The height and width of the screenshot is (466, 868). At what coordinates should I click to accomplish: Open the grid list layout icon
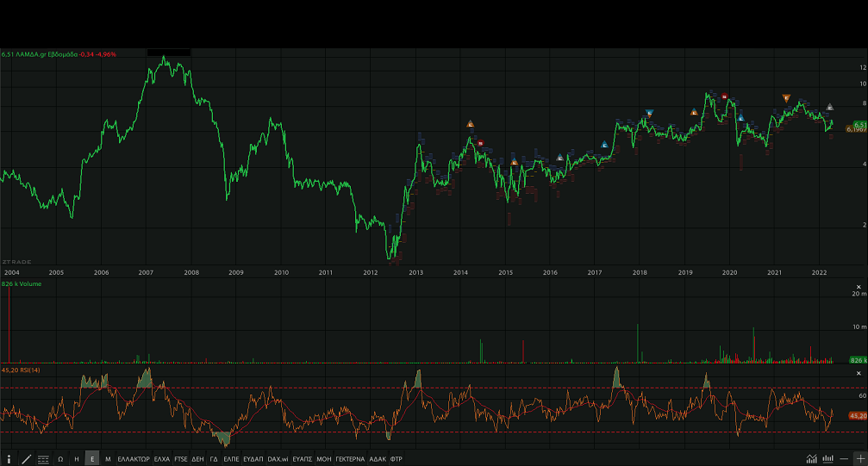[x=43, y=459]
